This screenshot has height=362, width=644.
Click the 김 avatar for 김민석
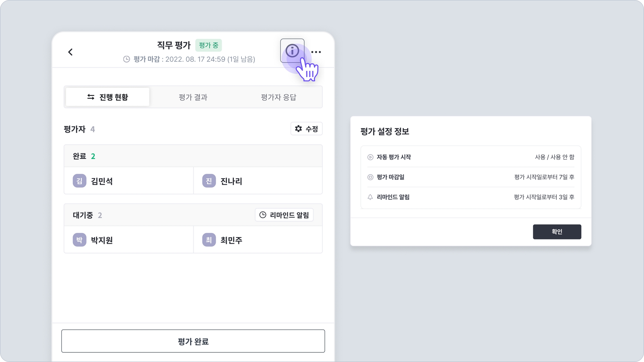[79, 181]
